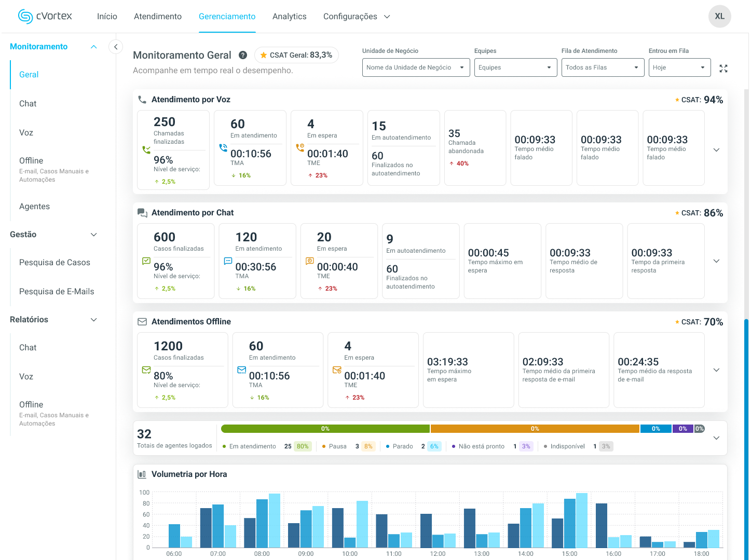The image size is (751, 560).
Task: Click orange Pausa progress segment
Action: (x=535, y=429)
